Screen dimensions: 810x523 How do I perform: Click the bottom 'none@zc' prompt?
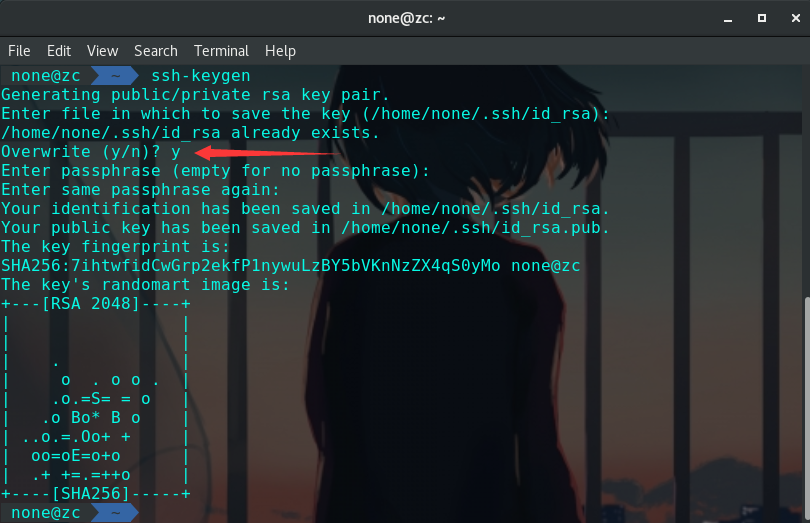click(x=45, y=513)
